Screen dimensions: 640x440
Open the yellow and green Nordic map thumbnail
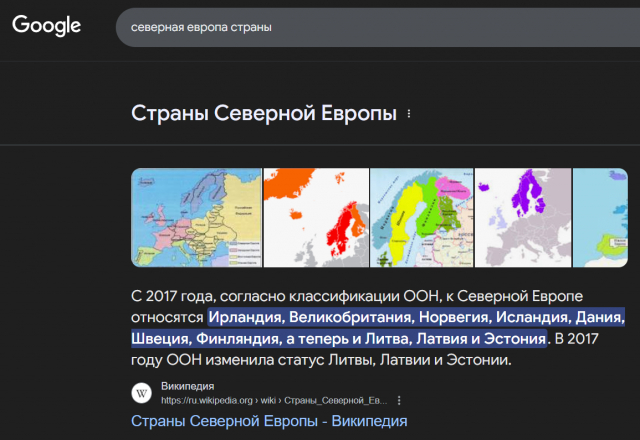[422, 218]
